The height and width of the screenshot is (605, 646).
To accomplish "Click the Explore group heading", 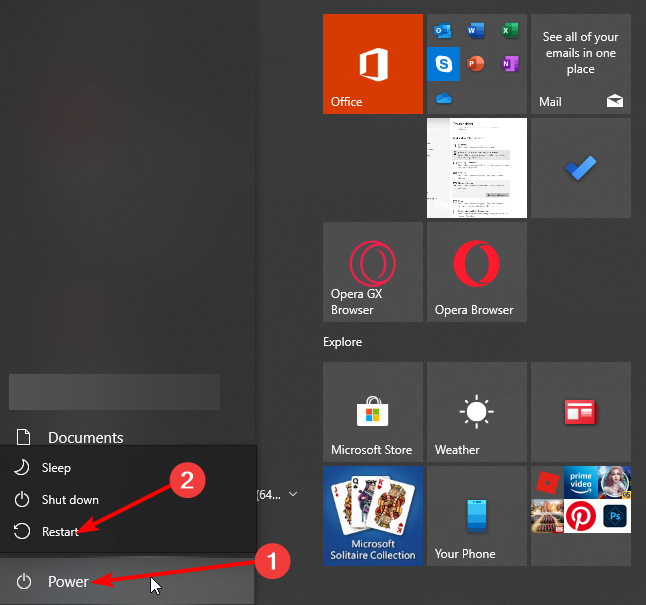I will pos(342,342).
